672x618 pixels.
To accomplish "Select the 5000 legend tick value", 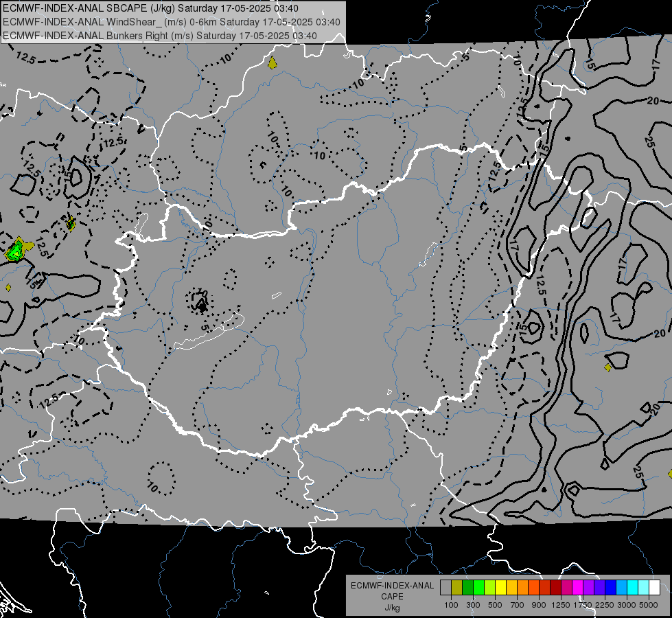I will pyautogui.click(x=649, y=605).
